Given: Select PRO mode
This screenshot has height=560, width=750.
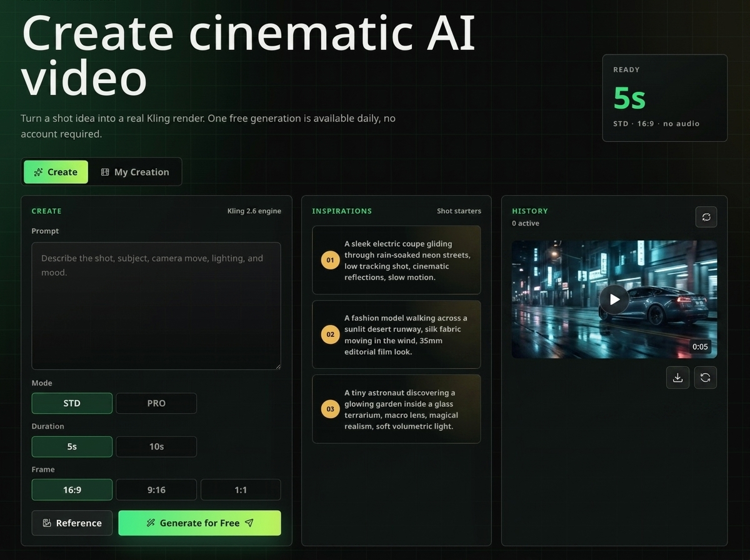Looking at the screenshot, I should tap(156, 403).
